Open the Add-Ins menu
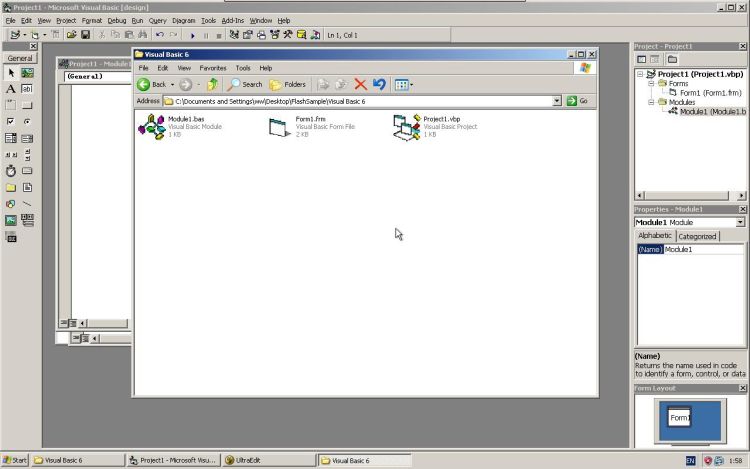Viewport: 750px width, 469px height. (x=232, y=21)
